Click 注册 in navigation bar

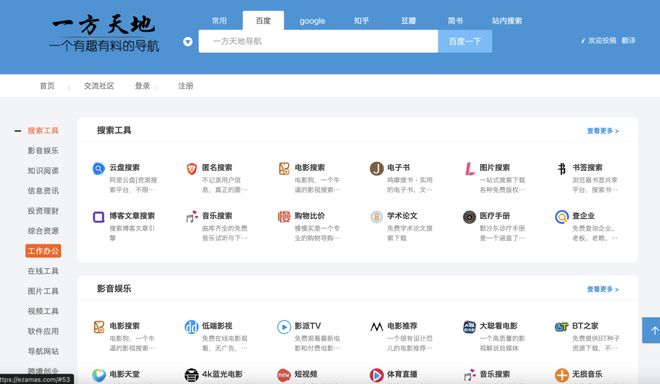[185, 86]
